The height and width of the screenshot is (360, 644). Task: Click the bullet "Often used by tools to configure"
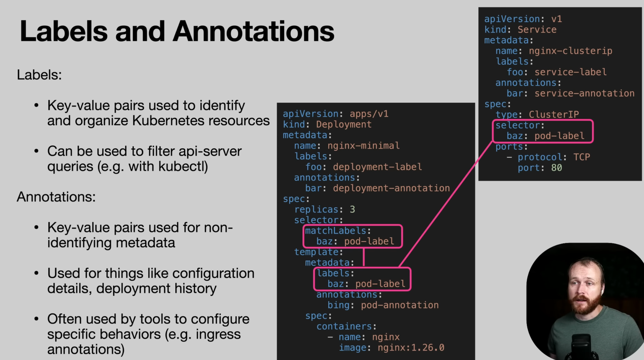[148, 334]
